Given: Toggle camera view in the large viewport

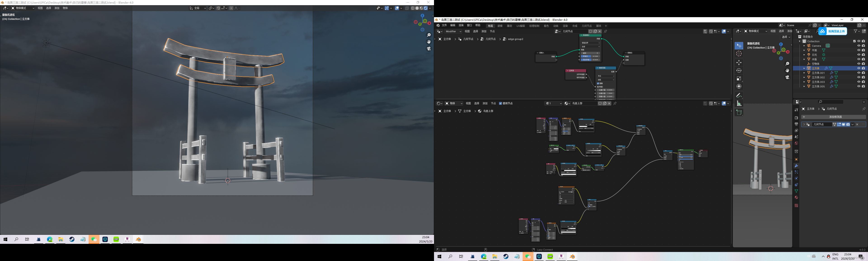Looking at the screenshot, I should [x=429, y=49].
